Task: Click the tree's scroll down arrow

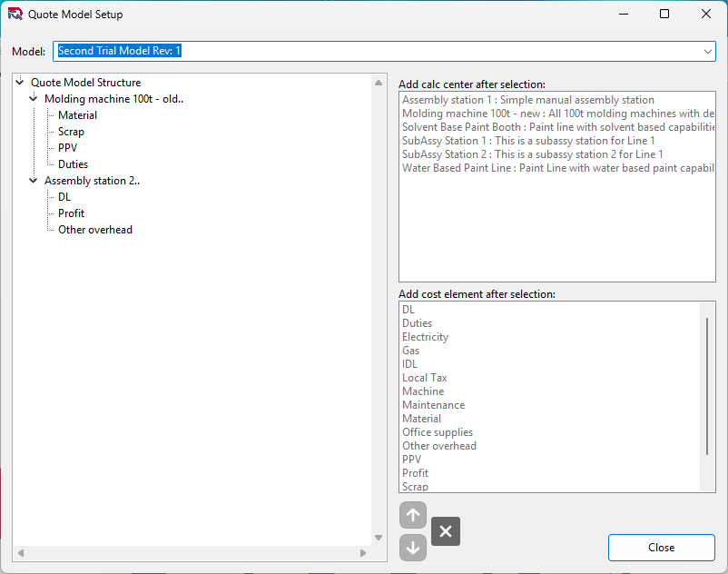Action: pos(379,538)
